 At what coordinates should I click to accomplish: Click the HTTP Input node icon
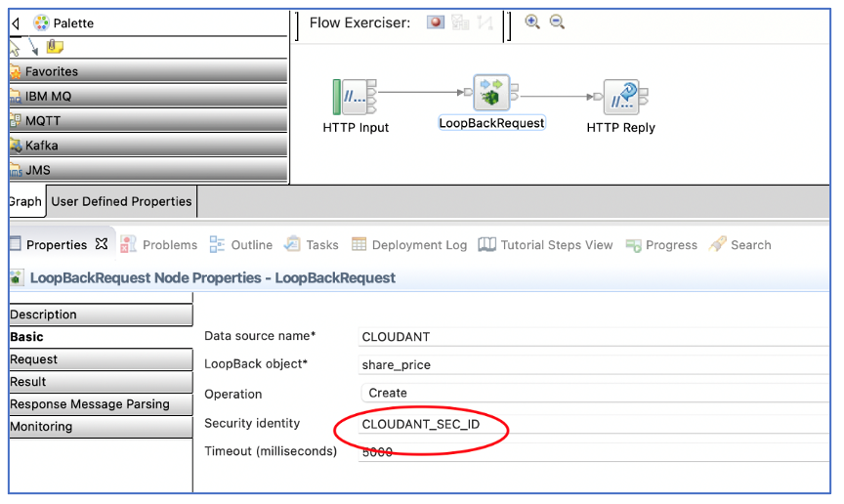[x=354, y=97]
